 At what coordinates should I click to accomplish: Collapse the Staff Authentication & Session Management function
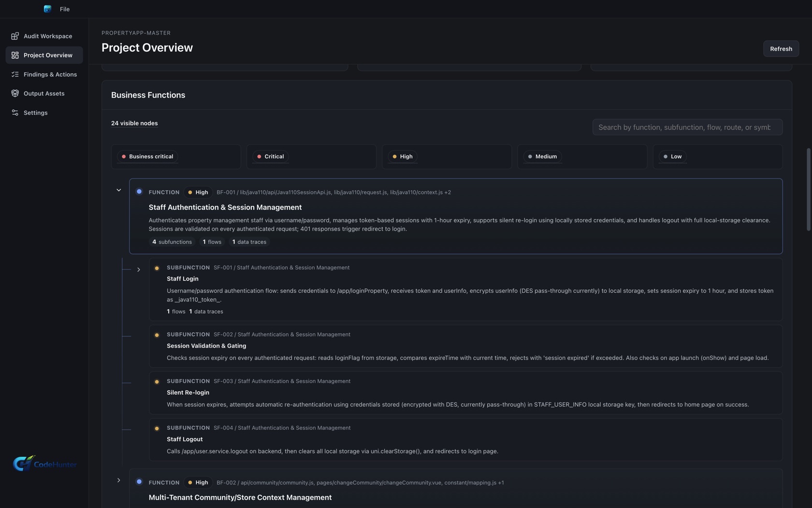click(x=119, y=190)
